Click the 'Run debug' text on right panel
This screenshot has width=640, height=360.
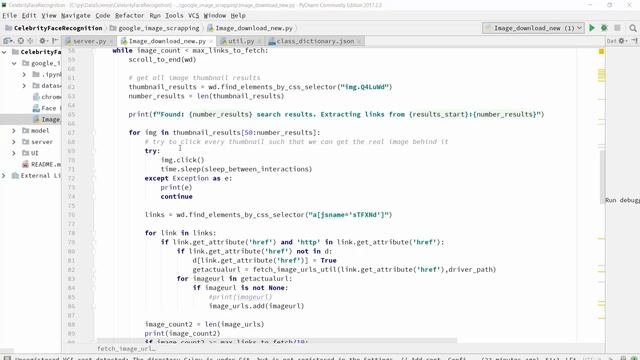tap(622, 200)
